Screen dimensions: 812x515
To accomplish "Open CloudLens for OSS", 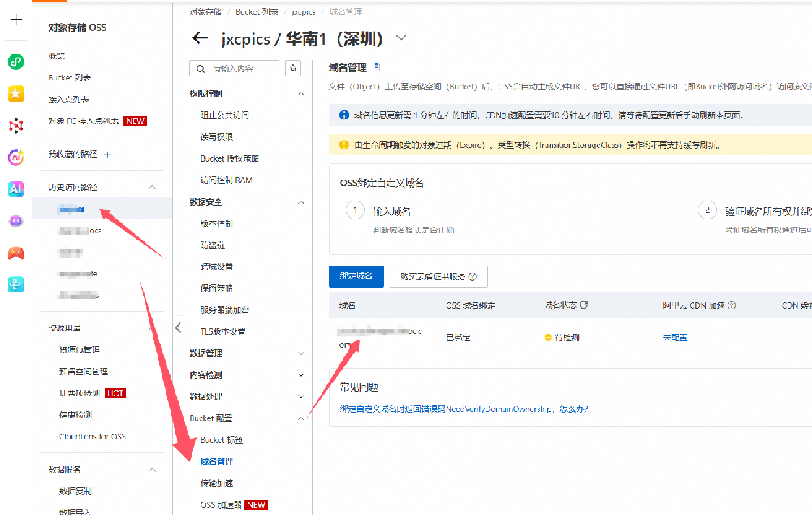I will click(x=93, y=437).
